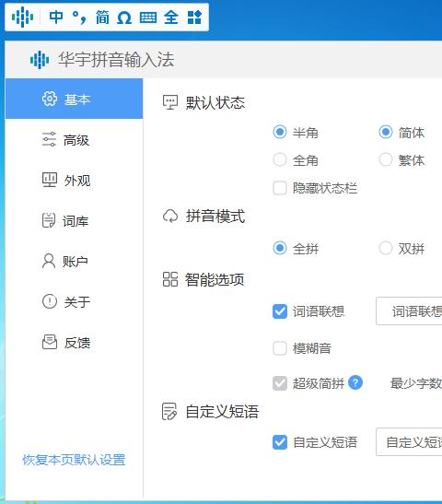Click the 恢复本页默认设置 link
This screenshot has height=504, width=442.
pyautogui.click(x=74, y=460)
